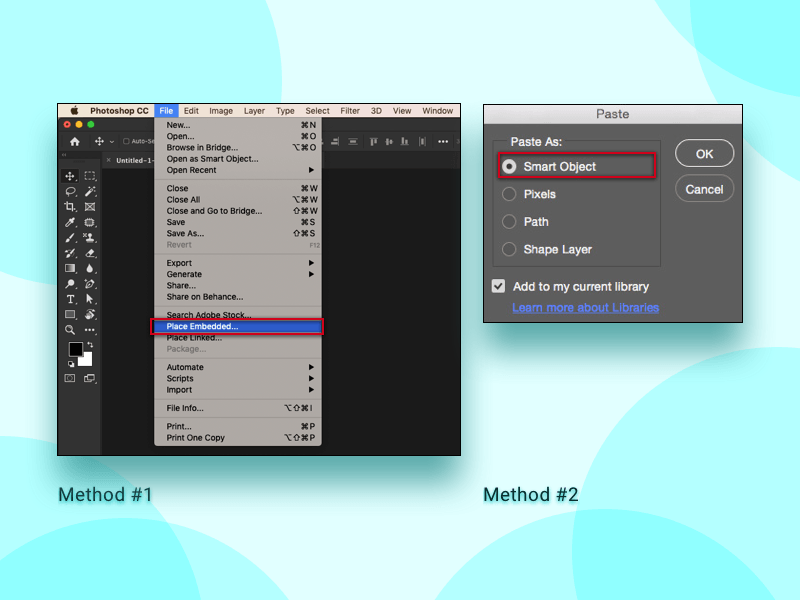Select the Crop tool
The width and height of the screenshot is (800, 600).
pyautogui.click(x=71, y=207)
